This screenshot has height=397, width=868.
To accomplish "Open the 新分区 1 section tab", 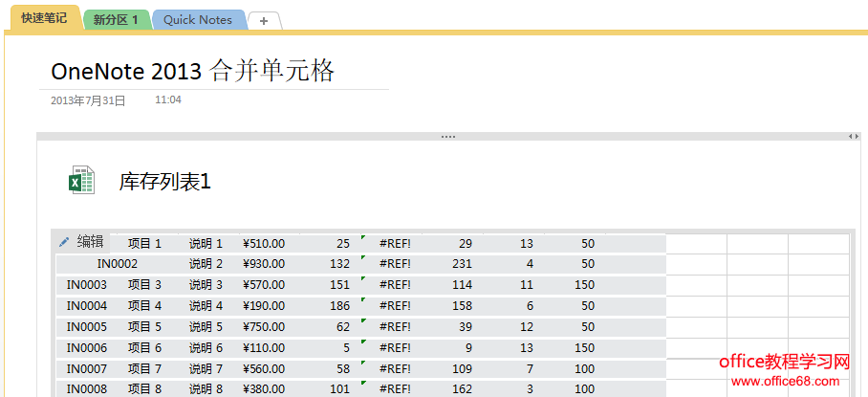I will point(116,20).
